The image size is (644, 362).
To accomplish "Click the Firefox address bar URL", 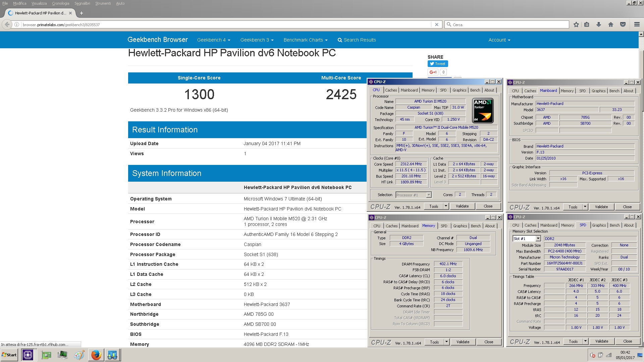I will 61,25.
